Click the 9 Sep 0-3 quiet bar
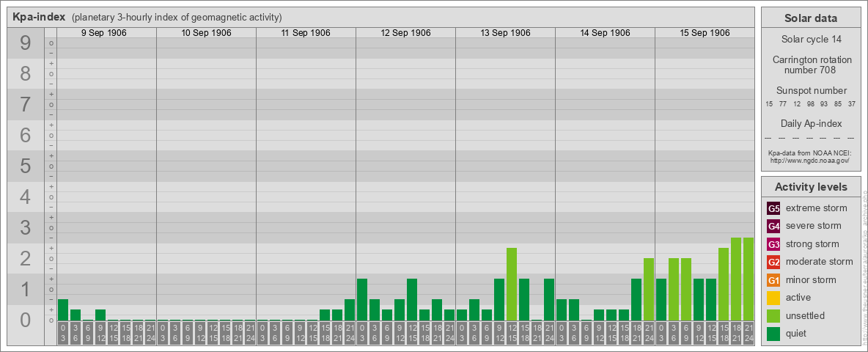The image size is (868, 352). pos(63,310)
